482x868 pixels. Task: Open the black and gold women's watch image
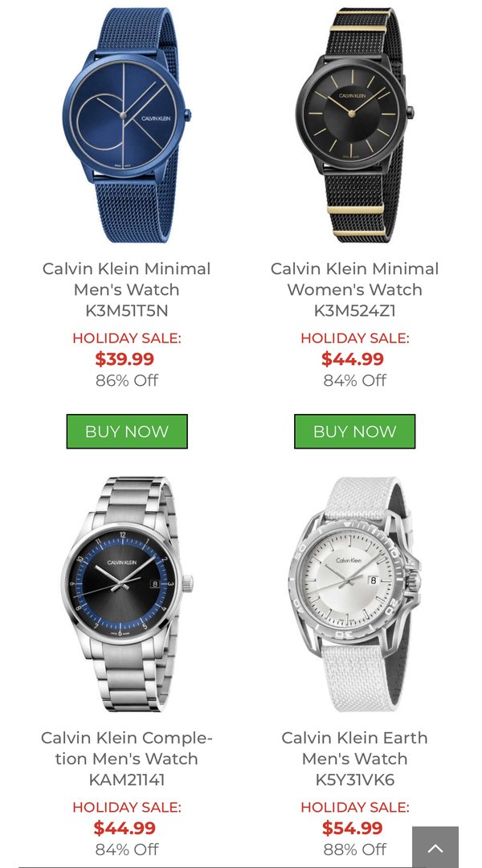(x=355, y=125)
